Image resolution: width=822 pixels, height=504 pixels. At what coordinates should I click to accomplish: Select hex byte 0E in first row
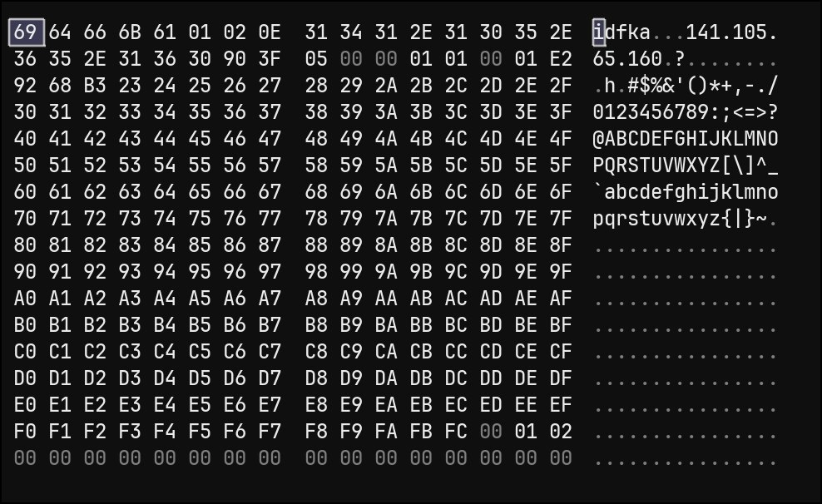click(269, 33)
